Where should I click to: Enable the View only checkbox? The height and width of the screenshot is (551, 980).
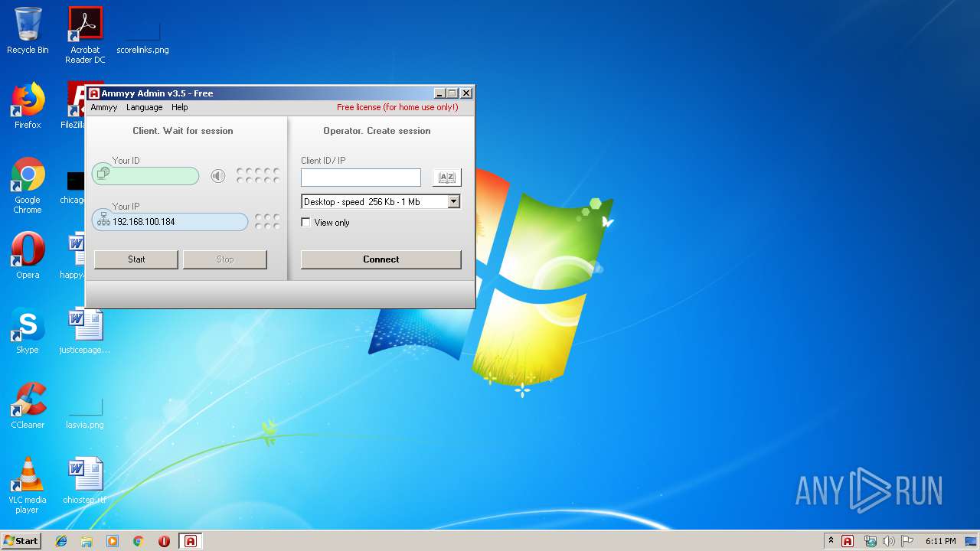(x=306, y=223)
